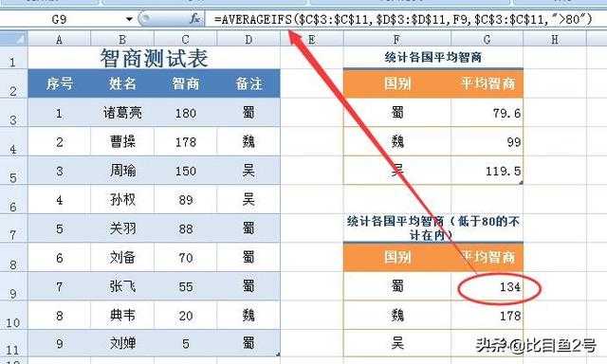Open the Name Box dropdown arrow

coord(129,19)
